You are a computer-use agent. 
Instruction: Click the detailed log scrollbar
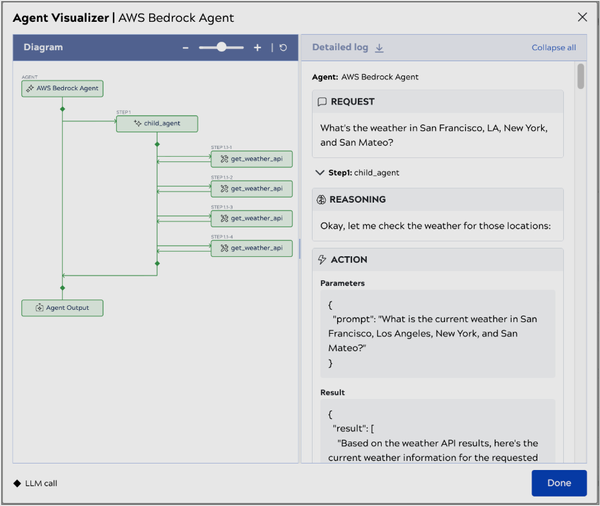pos(581,78)
